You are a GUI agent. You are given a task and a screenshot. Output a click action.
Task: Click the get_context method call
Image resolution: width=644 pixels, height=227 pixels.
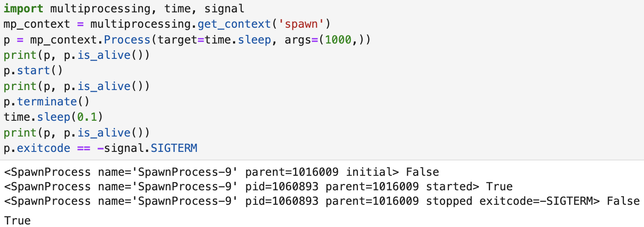(234, 24)
